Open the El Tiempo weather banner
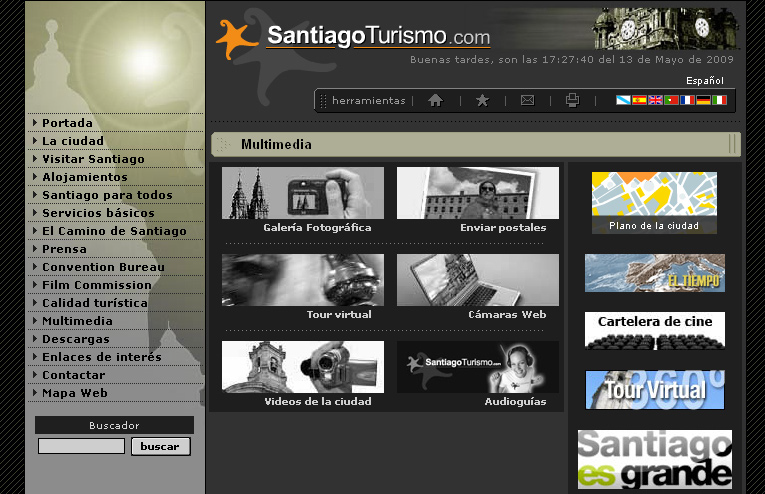Image resolution: width=765 pixels, height=494 pixels. [655, 273]
